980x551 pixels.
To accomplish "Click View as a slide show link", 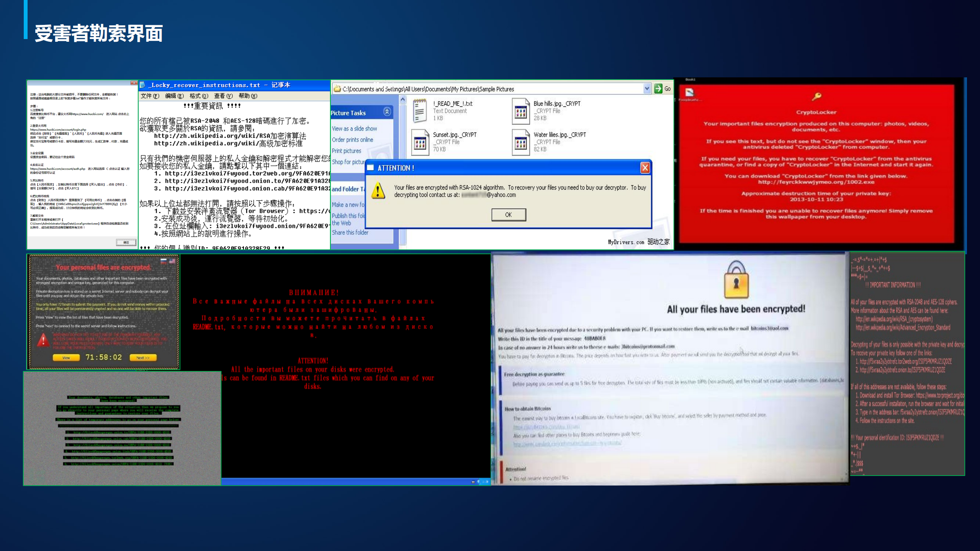I will coord(354,129).
